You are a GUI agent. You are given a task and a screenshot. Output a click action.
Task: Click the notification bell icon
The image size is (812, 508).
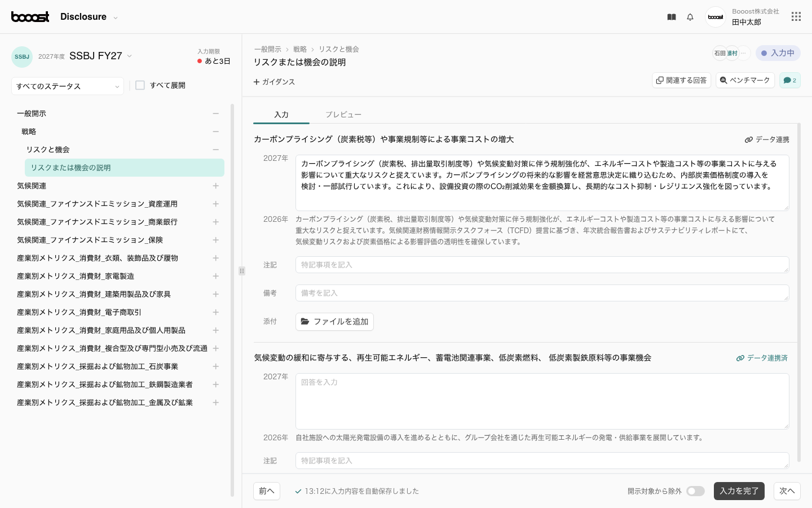690,17
